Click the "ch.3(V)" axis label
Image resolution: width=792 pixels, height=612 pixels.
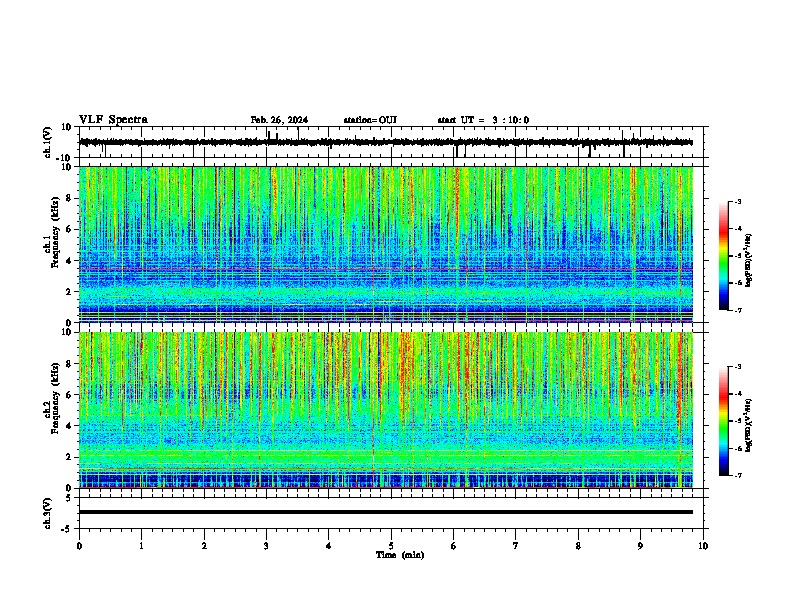pos(48,513)
